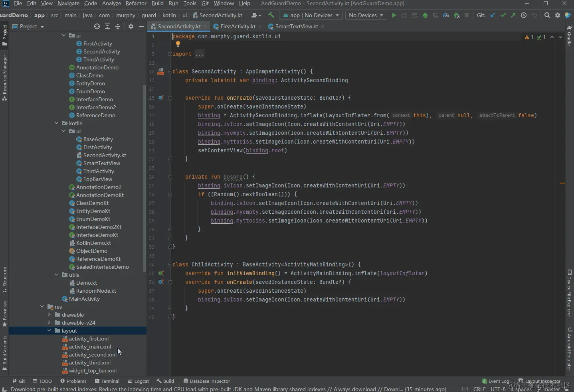
Task: Open the Android profiler gauge icon
Action: tap(446, 15)
